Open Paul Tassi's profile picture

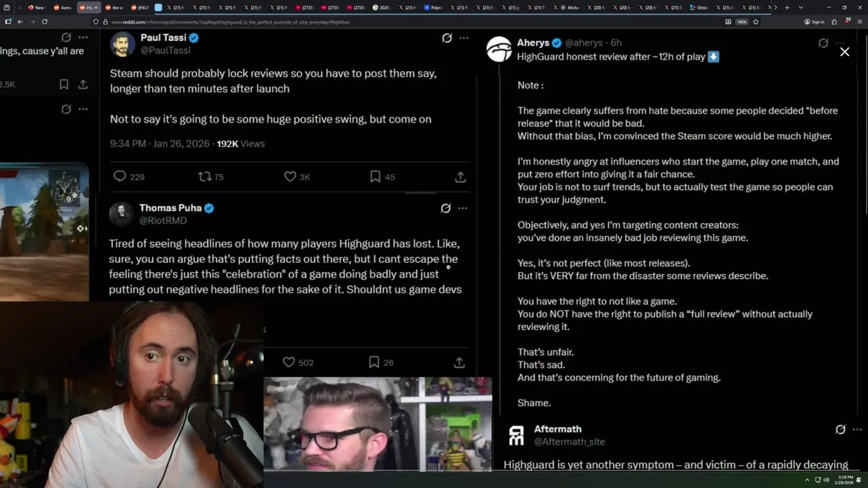(123, 44)
